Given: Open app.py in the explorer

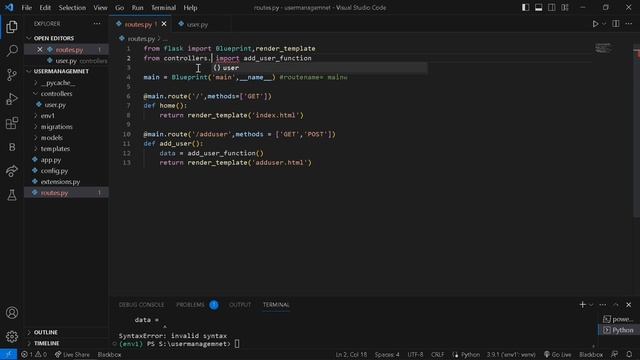Looking at the screenshot, I should [x=51, y=160].
